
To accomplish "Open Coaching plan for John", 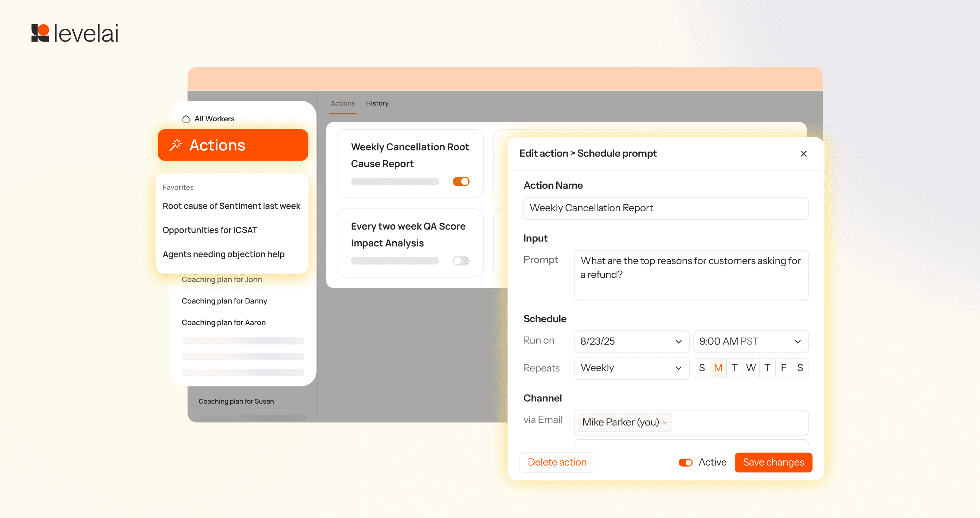I will click(x=222, y=279).
